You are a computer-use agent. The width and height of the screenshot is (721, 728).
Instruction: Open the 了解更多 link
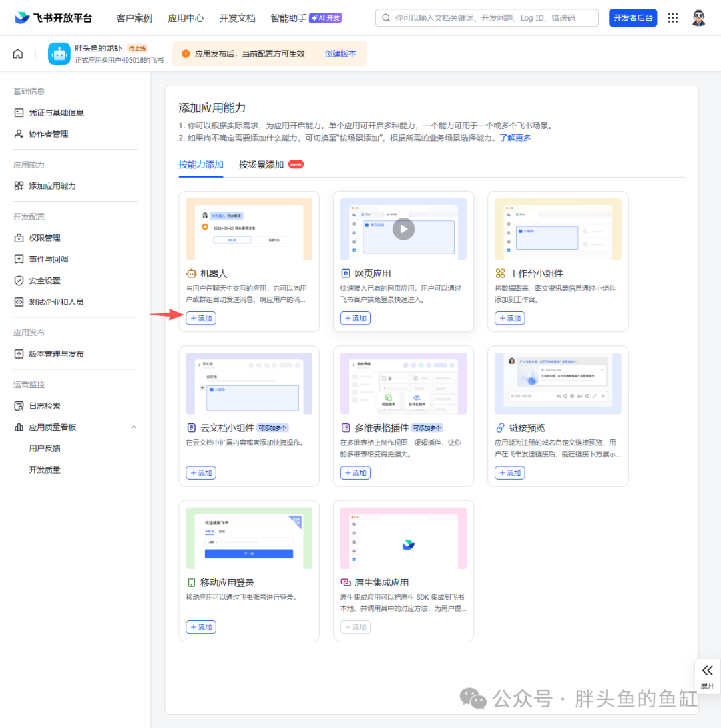point(515,138)
